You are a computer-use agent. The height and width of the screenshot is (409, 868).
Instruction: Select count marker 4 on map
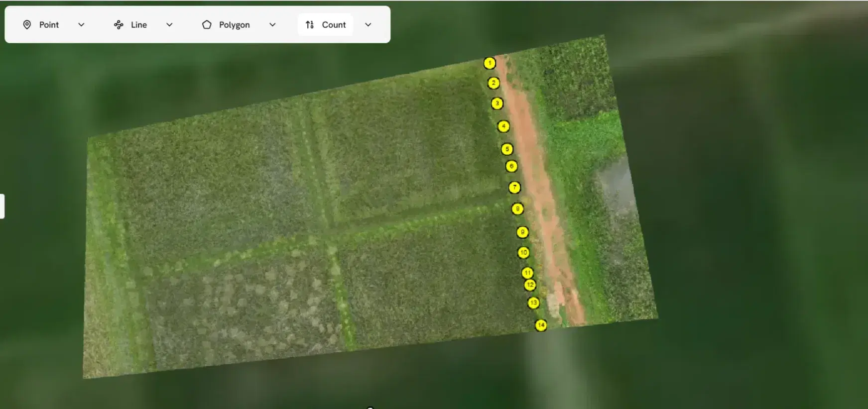point(503,126)
